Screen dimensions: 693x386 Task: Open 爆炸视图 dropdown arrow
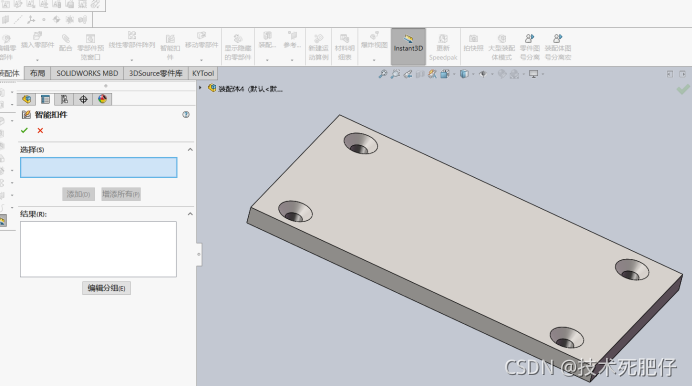[374, 60]
